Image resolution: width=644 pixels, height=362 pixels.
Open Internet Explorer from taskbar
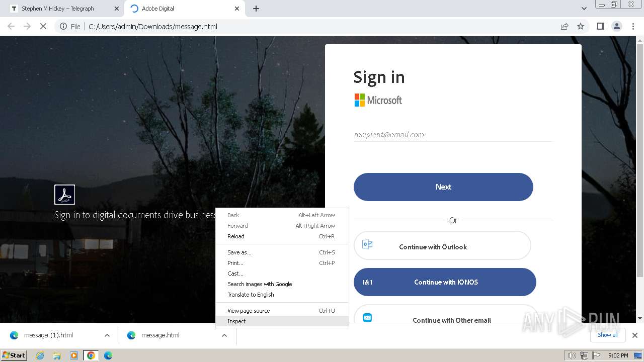[40, 355]
